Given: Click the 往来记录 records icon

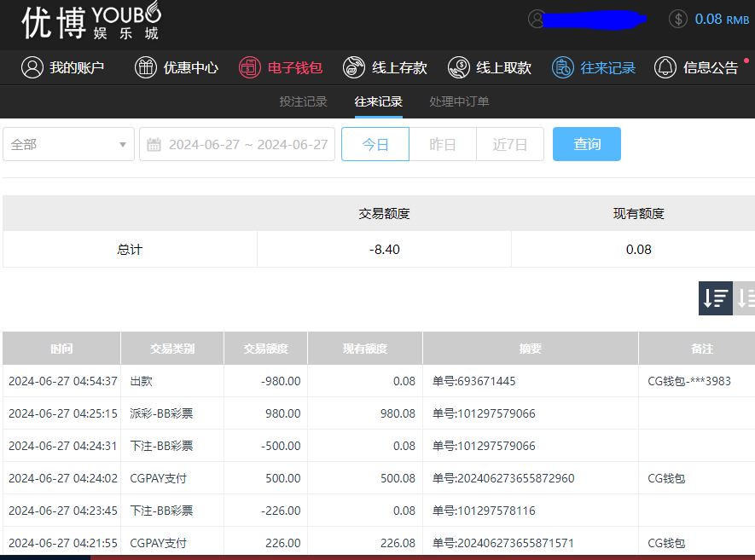Looking at the screenshot, I should 562,67.
